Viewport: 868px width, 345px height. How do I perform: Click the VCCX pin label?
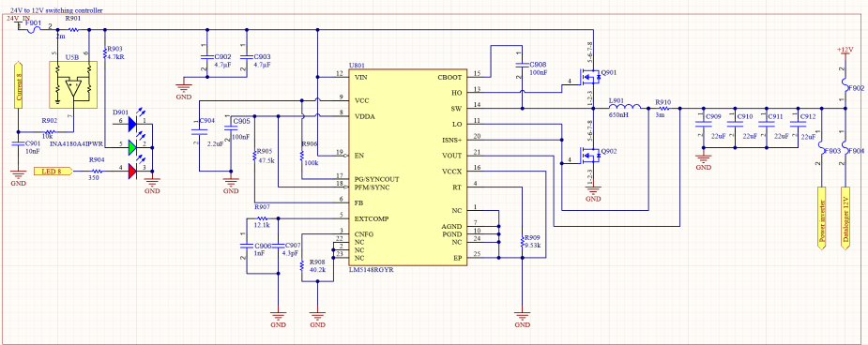click(x=451, y=172)
